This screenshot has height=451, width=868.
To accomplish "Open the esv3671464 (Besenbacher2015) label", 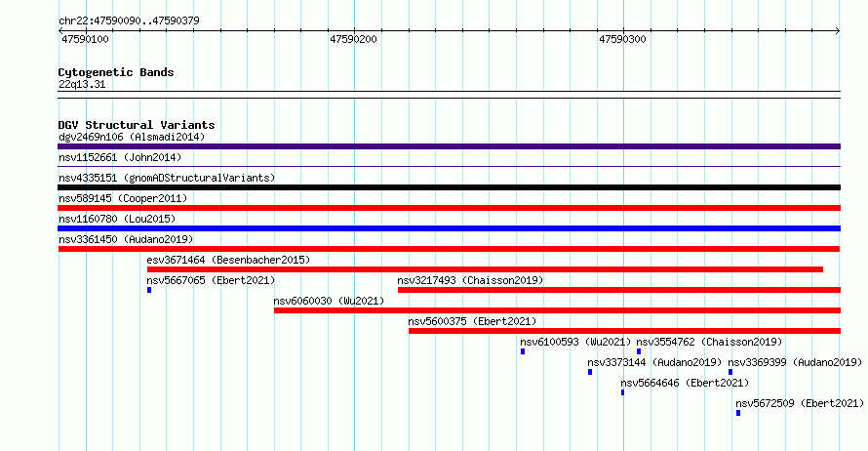I will tap(228, 260).
